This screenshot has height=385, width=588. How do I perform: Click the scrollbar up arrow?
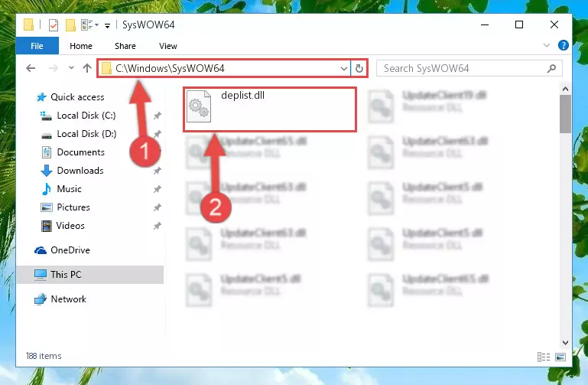tap(566, 89)
